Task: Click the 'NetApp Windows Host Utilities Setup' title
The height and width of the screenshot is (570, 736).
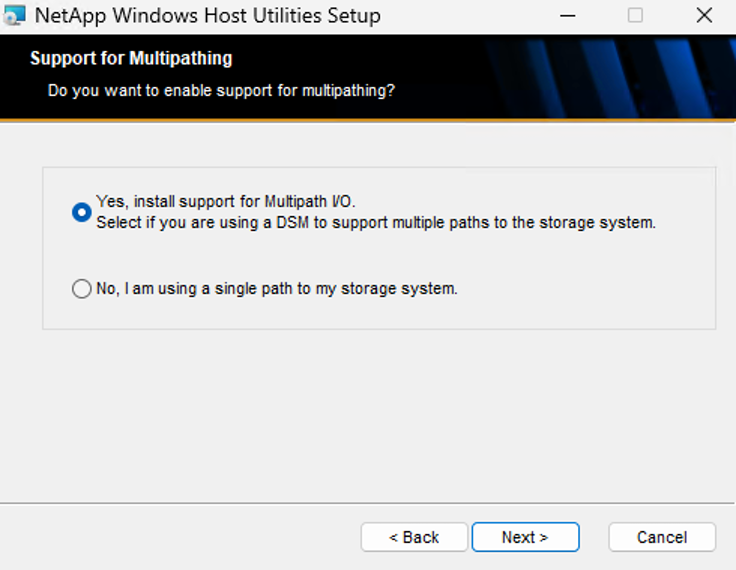Action: [207, 16]
